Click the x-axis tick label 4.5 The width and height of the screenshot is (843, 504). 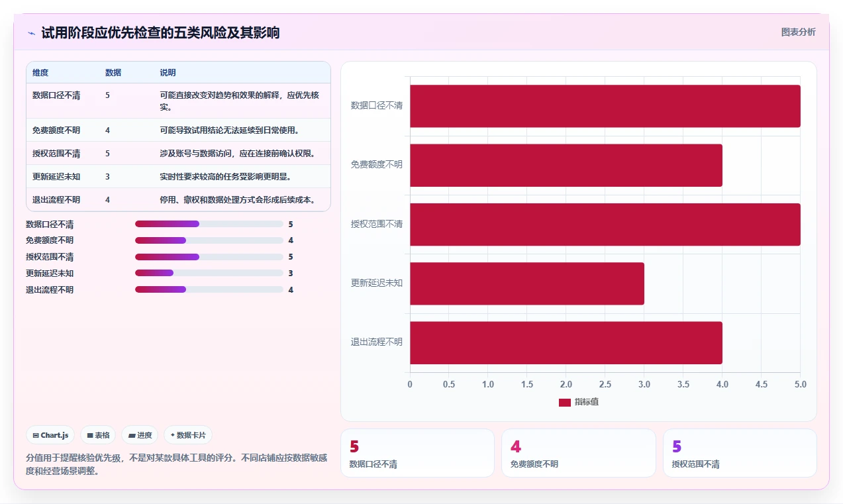coord(762,384)
